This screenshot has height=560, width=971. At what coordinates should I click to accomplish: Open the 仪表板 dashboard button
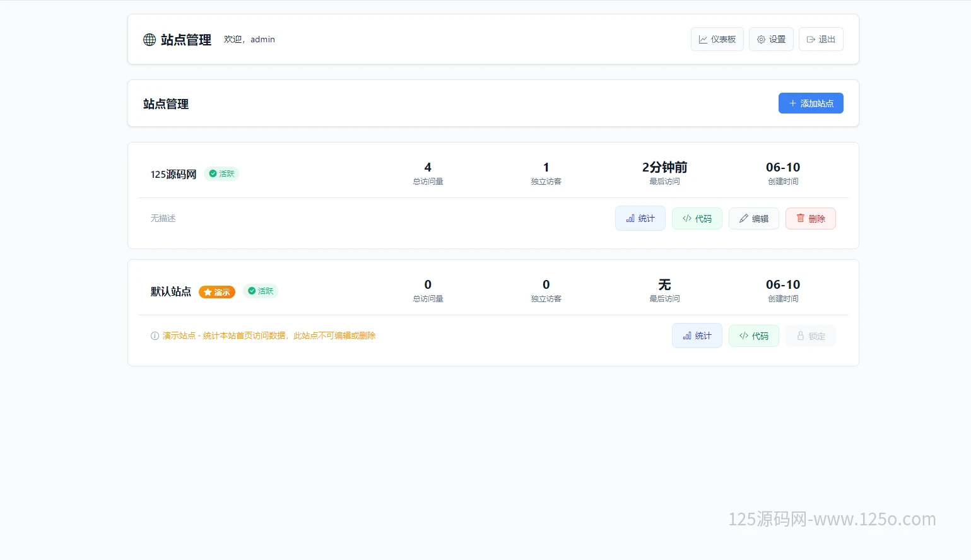pyautogui.click(x=717, y=39)
